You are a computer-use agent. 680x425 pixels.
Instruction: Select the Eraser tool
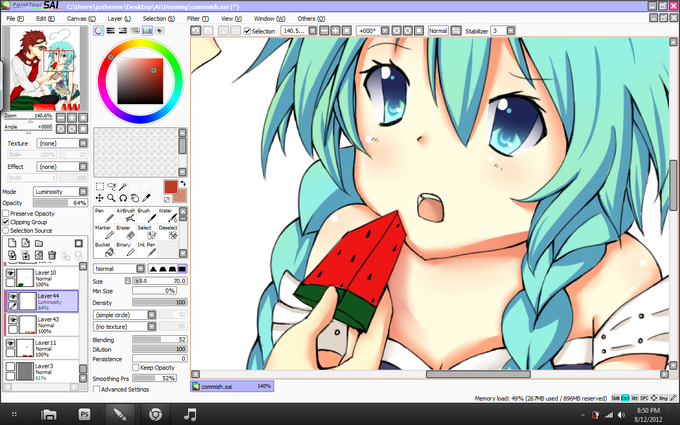tap(126, 232)
